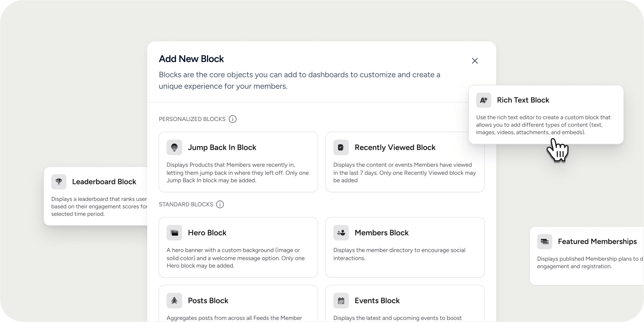Click the Members Block description text
This screenshot has height=322, width=644.
(399, 254)
